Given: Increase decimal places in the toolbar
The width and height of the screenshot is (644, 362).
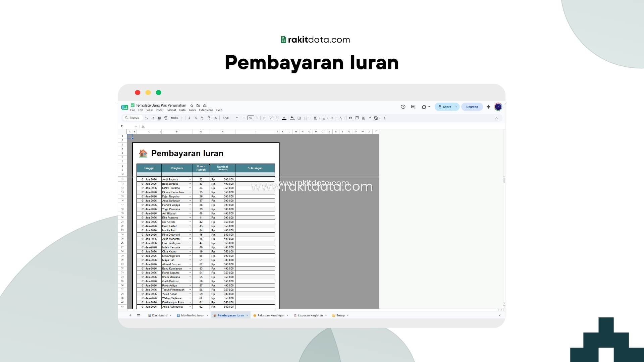Looking at the screenshot, I should [x=209, y=118].
